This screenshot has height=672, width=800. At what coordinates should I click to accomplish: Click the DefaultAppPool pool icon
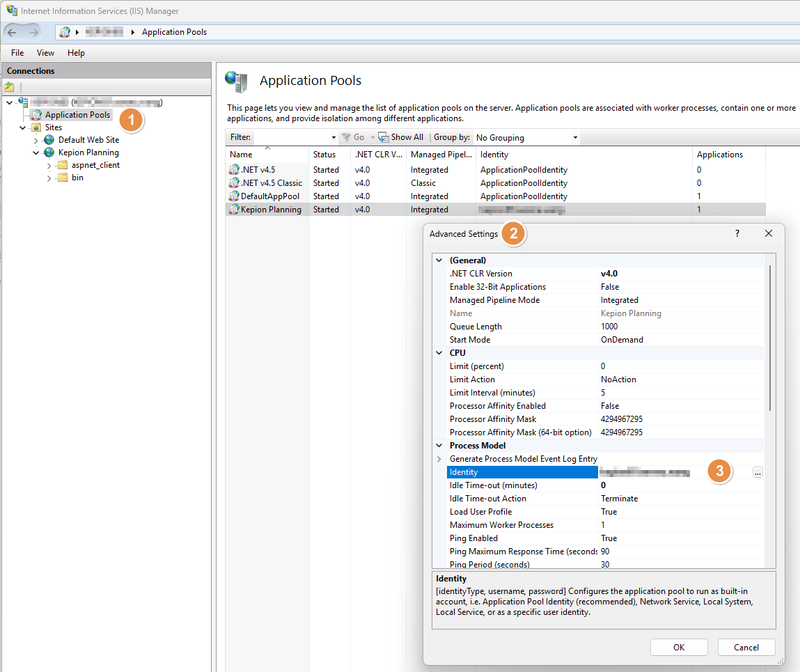(x=234, y=196)
